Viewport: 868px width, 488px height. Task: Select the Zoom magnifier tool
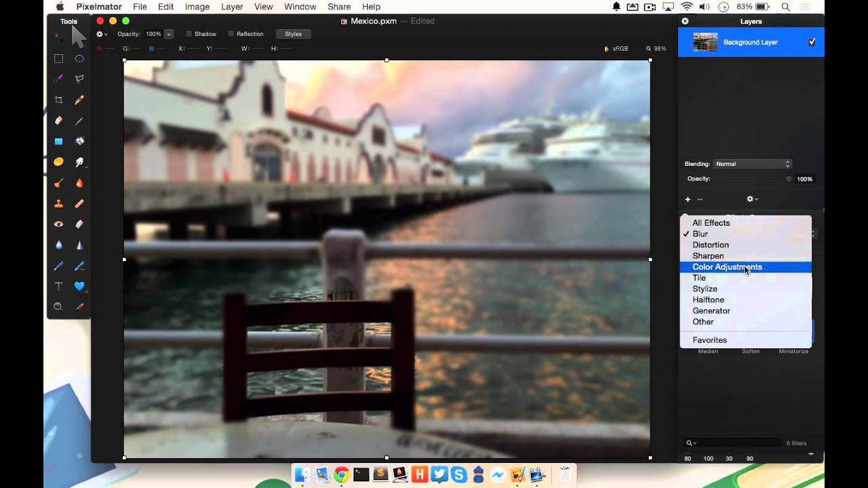pos(59,307)
